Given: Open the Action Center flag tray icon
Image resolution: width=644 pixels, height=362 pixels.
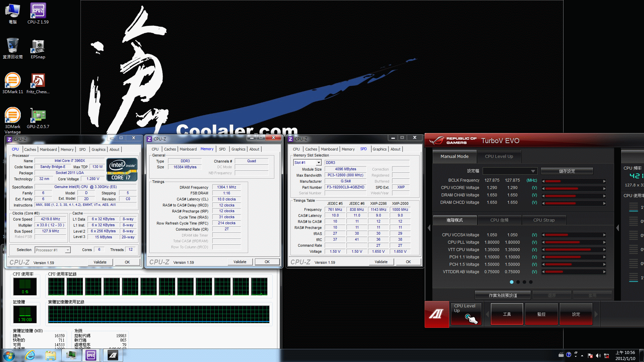Looking at the screenshot, I should coord(590,355).
